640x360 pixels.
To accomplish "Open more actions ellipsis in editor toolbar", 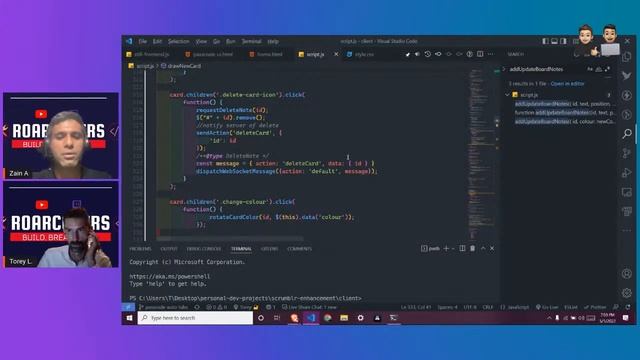I will (491, 54).
